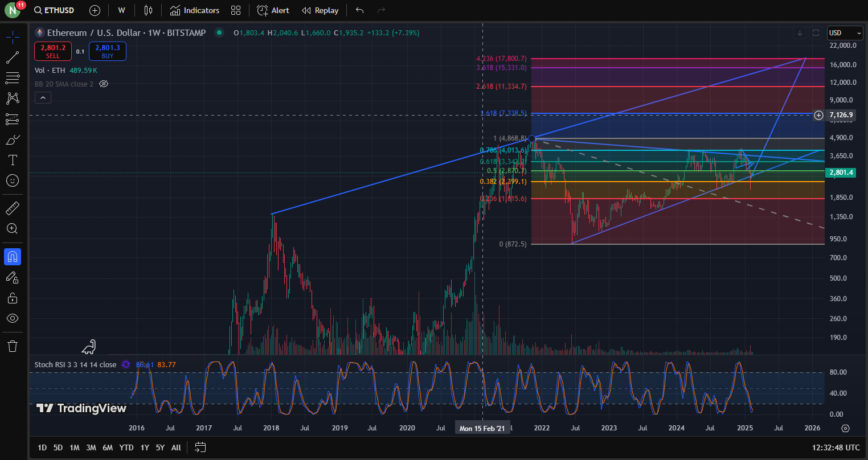Click the Stoch RSI indicator title
The height and width of the screenshot is (460, 868).
pyautogui.click(x=75, y=364)
